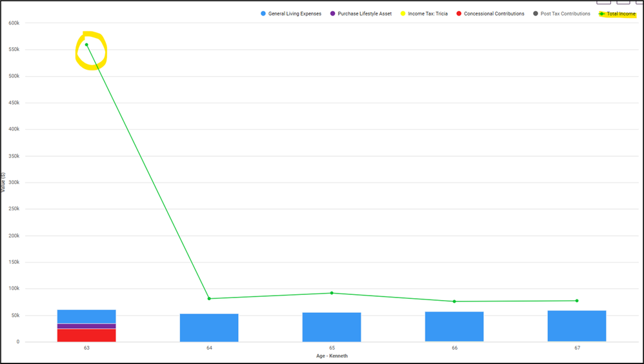The height and width of the screenshot is (364, 644).
Task: Click red Concessional Contributions legend dot
Action: point(459,14)
